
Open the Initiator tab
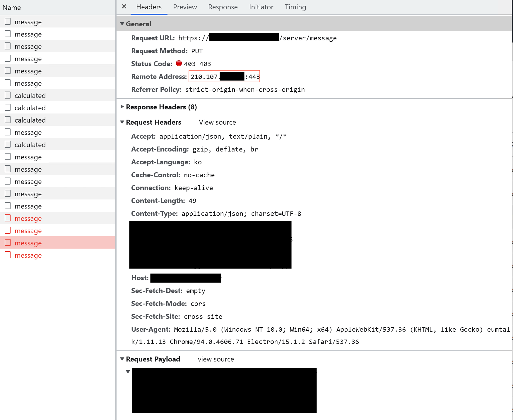pyautogui.click(x=261, y=7)
